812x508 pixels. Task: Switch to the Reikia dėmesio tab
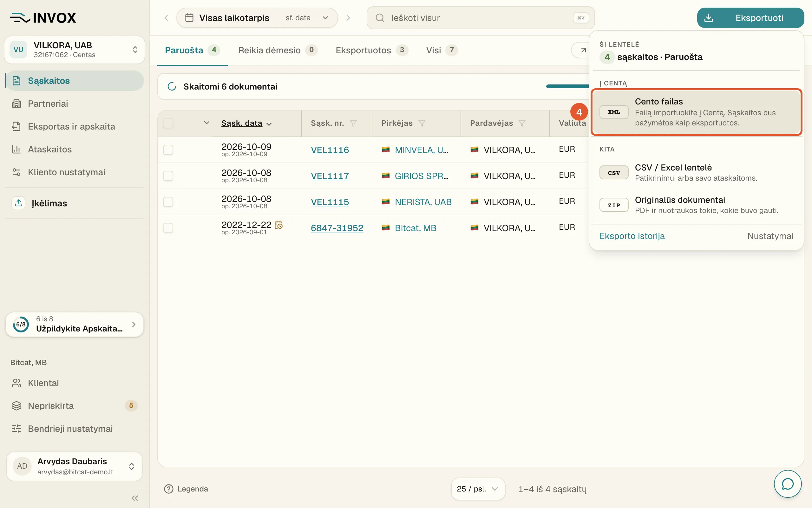(278, 50)
